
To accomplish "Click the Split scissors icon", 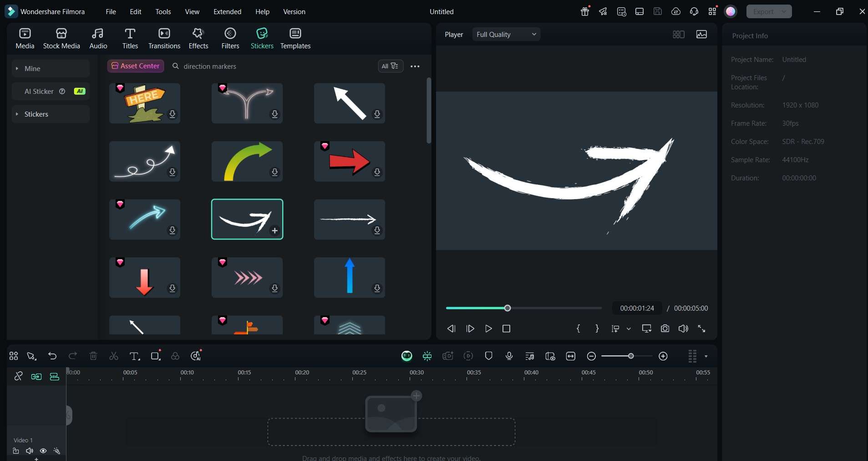I will (114, 356).
